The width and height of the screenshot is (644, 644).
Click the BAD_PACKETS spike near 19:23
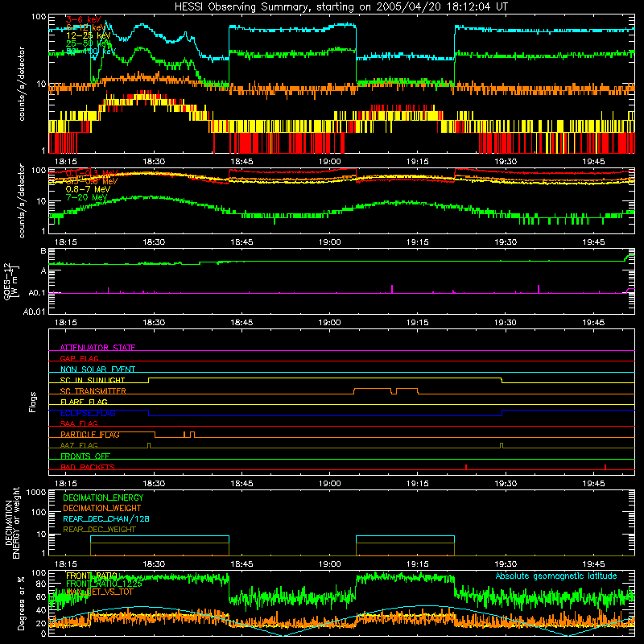(466, 467)
